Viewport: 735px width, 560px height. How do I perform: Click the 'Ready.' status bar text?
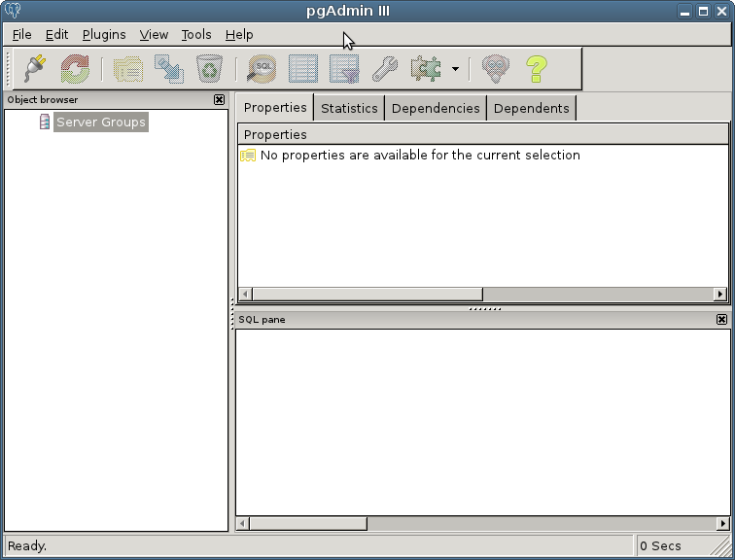click(x=27, y=546)
